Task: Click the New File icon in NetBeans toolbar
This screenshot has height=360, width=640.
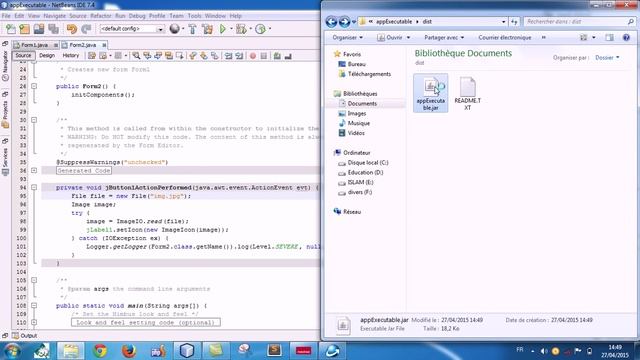Action: pos(11,29)
